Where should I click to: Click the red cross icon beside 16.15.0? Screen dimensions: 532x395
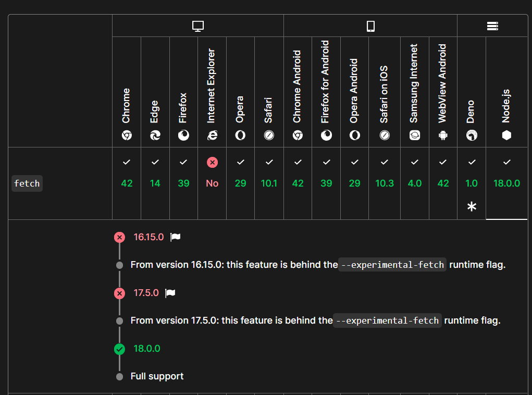pos(119,237)
